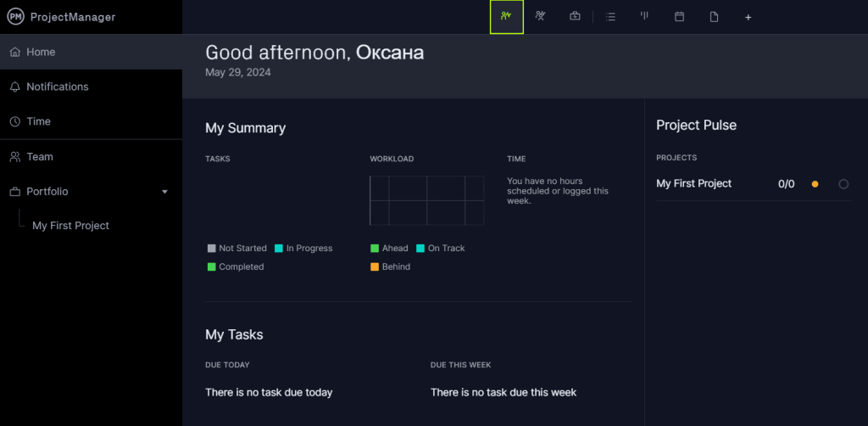Open the portfolio briefcase icon in toolbar
This screenshot has width=868, height=426.
click(x=575, y=17)
